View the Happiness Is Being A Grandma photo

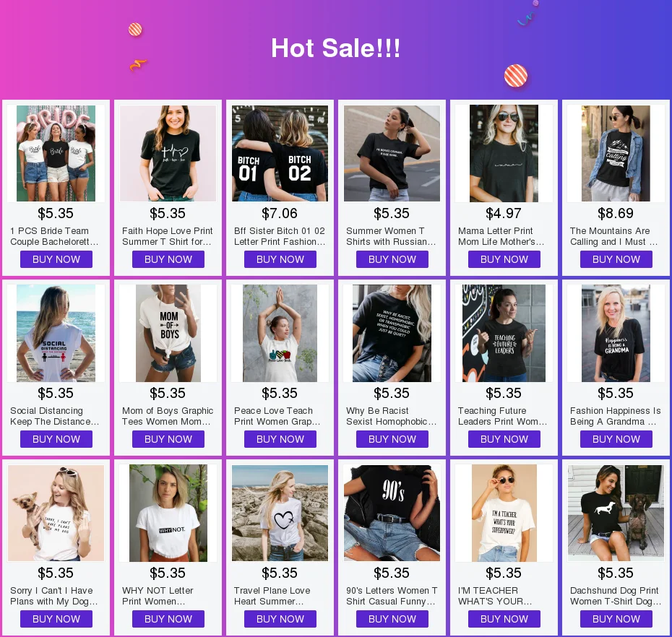coord(616,333)
